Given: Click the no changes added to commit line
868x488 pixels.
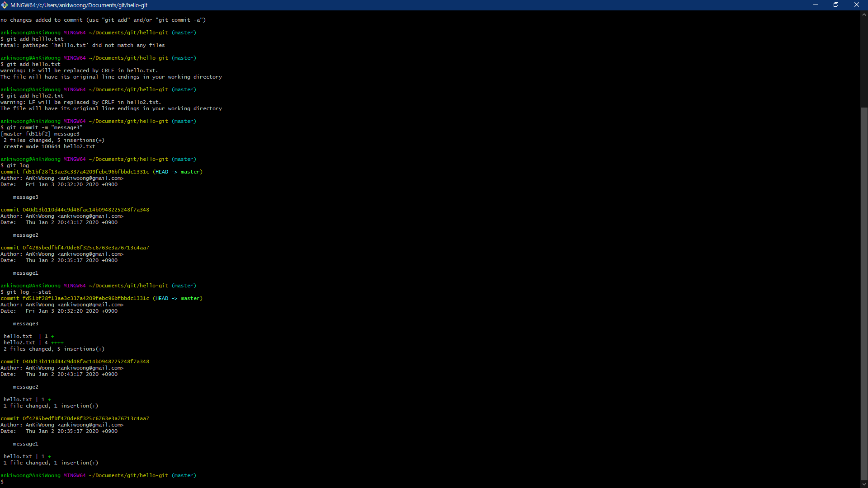Looking at the screenshot, I should (x=103, y=20).
